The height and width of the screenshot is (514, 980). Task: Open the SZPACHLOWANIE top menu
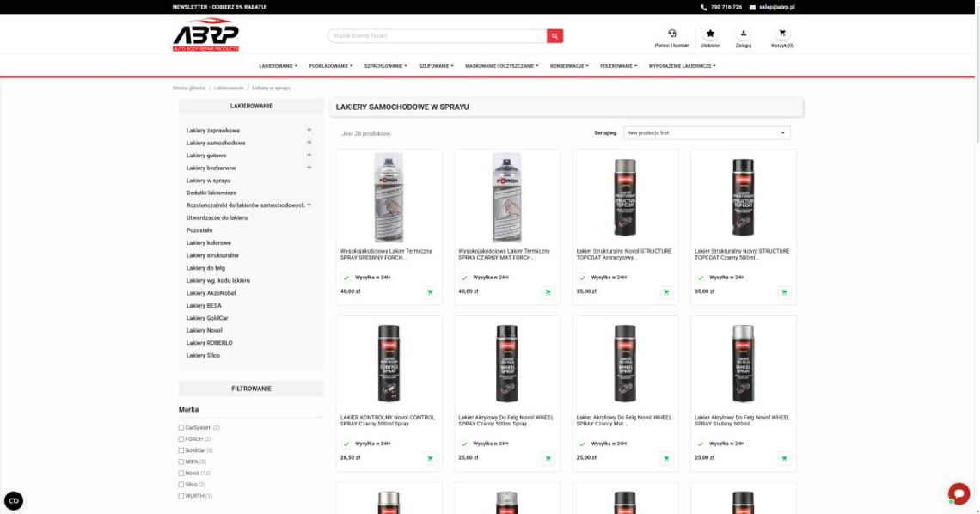(386, 66)
